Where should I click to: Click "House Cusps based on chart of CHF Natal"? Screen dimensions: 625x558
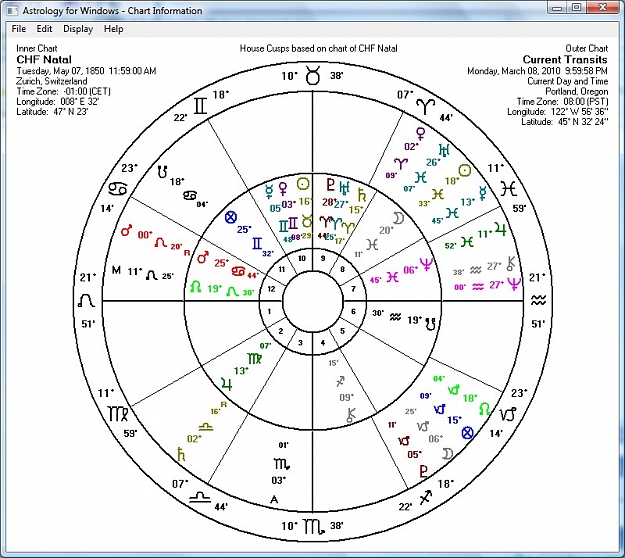pos(318,49)
